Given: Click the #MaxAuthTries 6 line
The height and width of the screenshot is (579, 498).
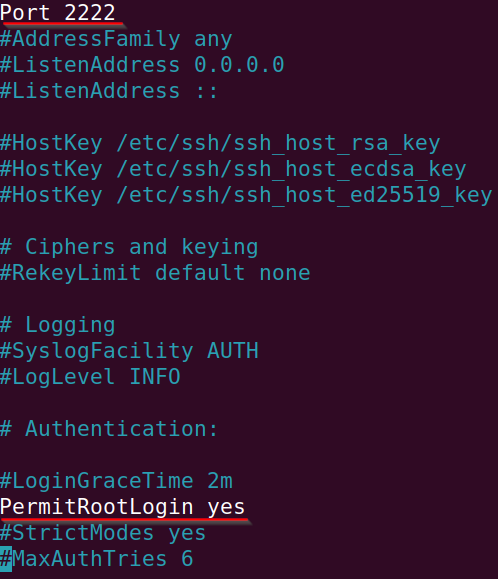Looking at the screenshot, I should click(96, 559).
